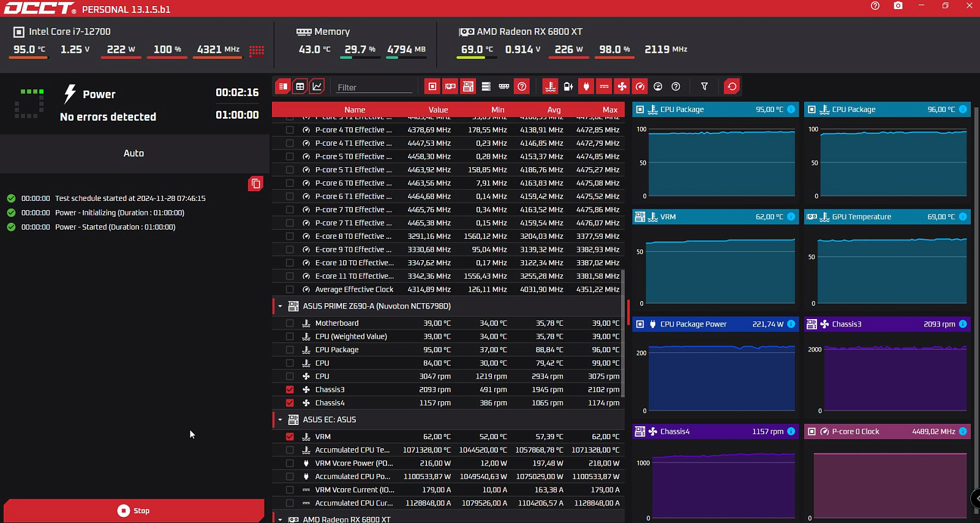Switch to the grid layout view icon
The image size is (980, 523).
click(300, 86)
